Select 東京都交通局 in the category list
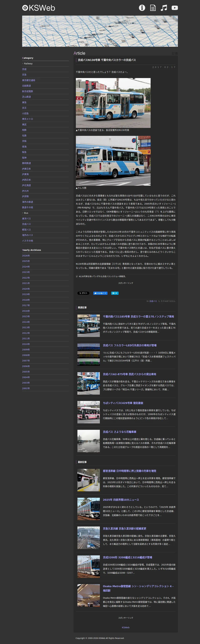The height and width of the screenshot is (644, 200). click(x=29, y=80)
